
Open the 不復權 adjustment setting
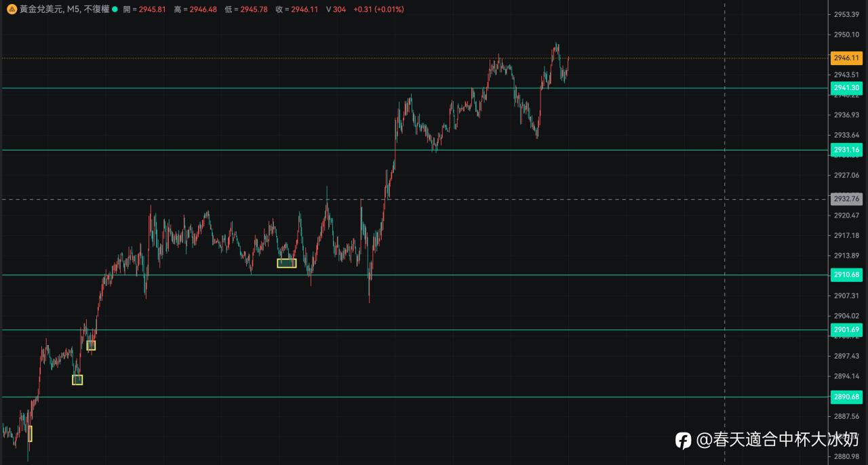click(96, 9)
